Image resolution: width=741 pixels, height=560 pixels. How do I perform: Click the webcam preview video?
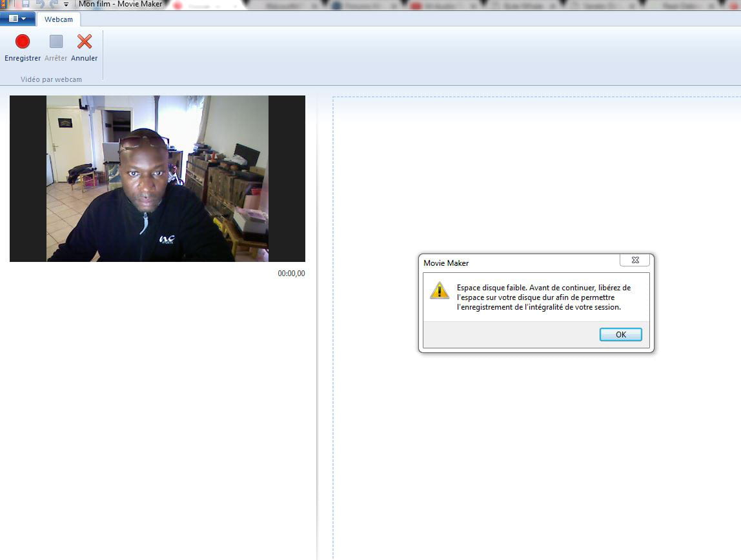coord(157,179)
